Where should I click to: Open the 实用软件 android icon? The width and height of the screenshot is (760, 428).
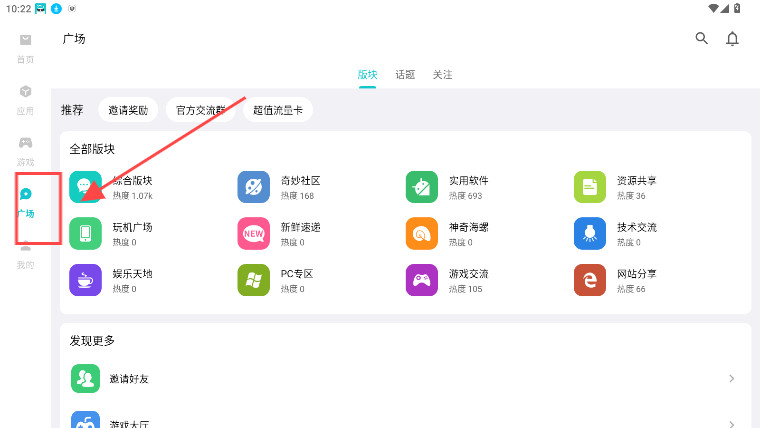[422, 187]
